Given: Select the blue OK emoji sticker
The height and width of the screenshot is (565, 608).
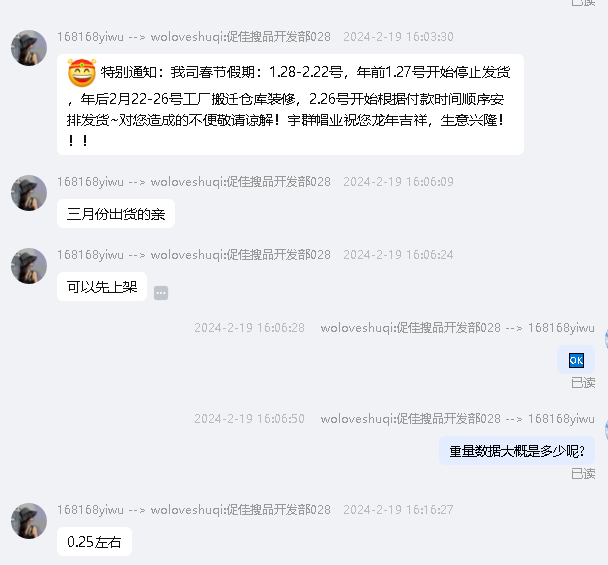Looking at the screenshot, I should pyautogui.click(x=576, y=360).
